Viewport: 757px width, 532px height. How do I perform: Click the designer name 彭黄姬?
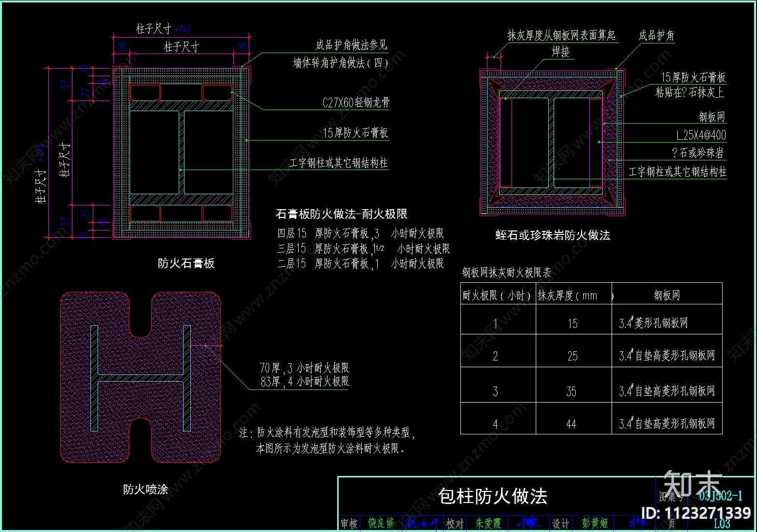tap(594, 523)
